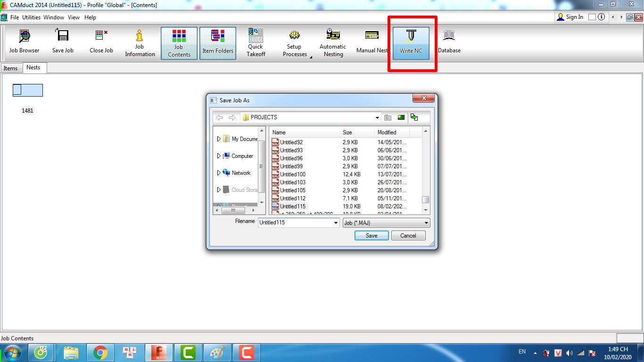Go forward in the Save Job As dialog
The height and width of the screenshot is (362, 644).
232,117
